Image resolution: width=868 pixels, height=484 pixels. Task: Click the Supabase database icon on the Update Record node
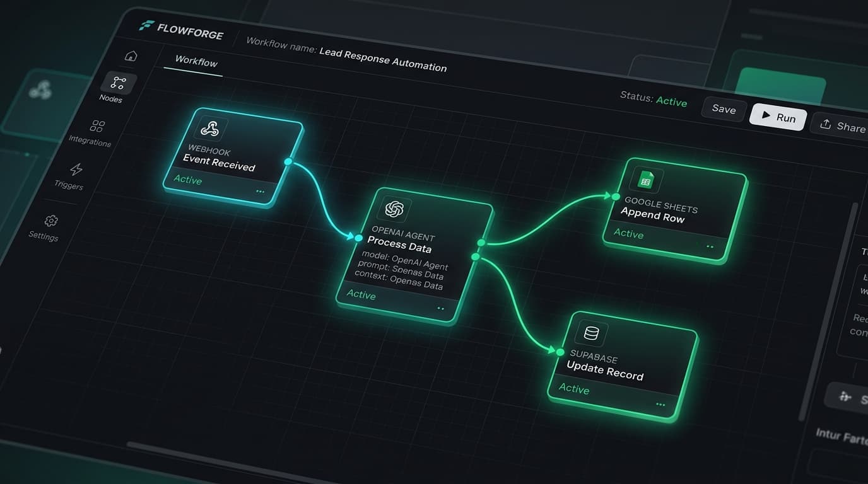click(591, 333)
